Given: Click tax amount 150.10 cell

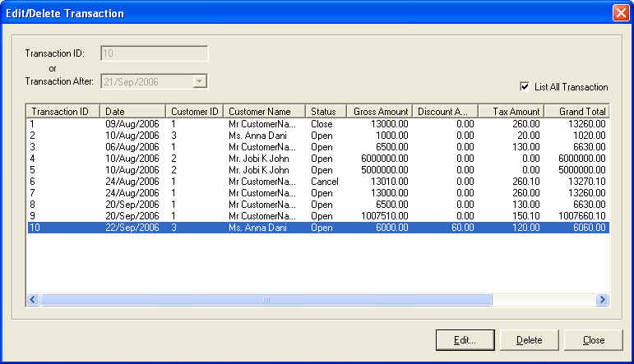Looking at the screenshot, I should click(526, 216).
